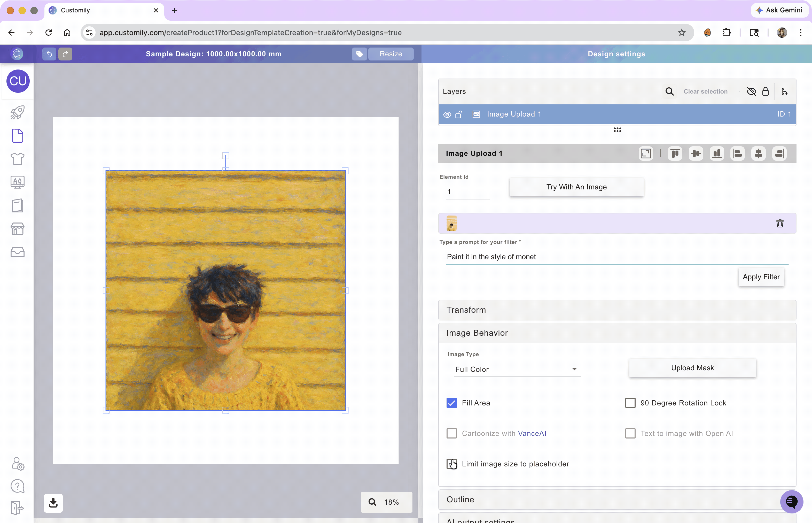Click the undo arrow button
812x523 pixels.
pyautogui.click(x=49, y=54)
